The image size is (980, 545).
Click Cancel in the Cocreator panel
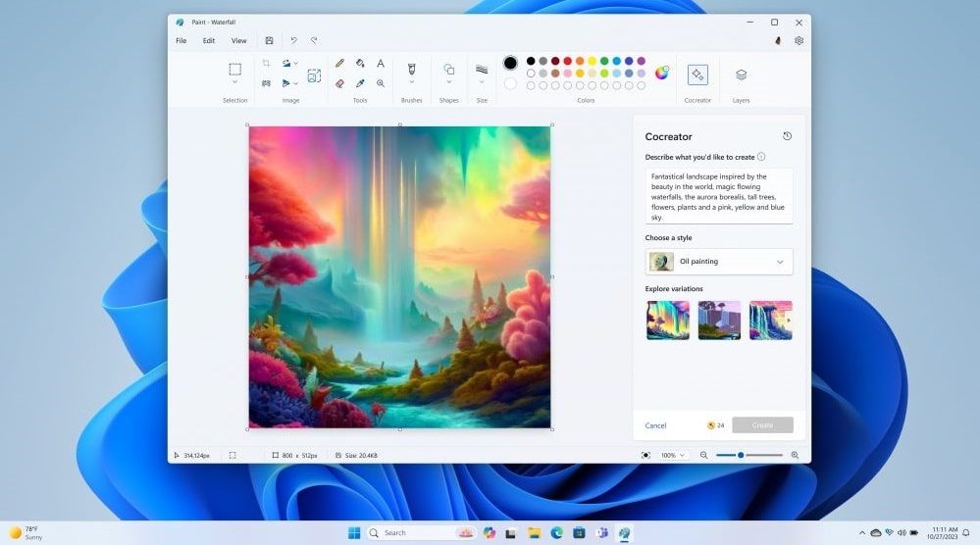tap(655, 425)
